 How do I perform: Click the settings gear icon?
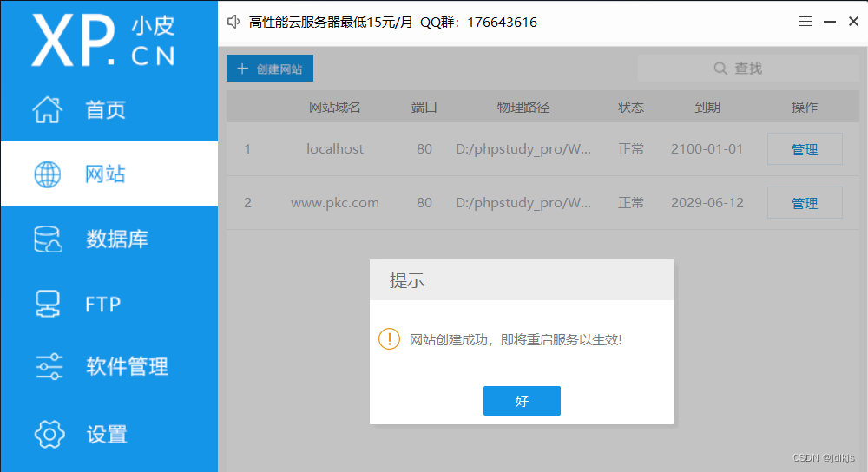pyautogui.click(x=49, y=435)
